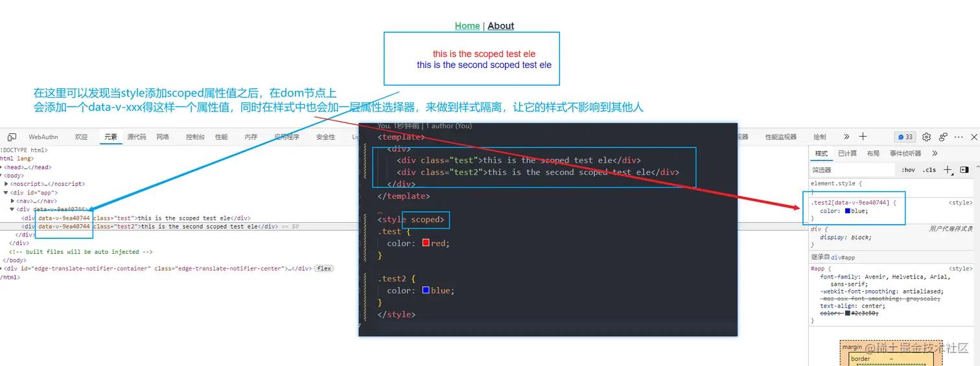Click the "text-align: center;" declaration
Image resolution: width=980 pixels, height=366 pixels.
(x=852, y=306)
